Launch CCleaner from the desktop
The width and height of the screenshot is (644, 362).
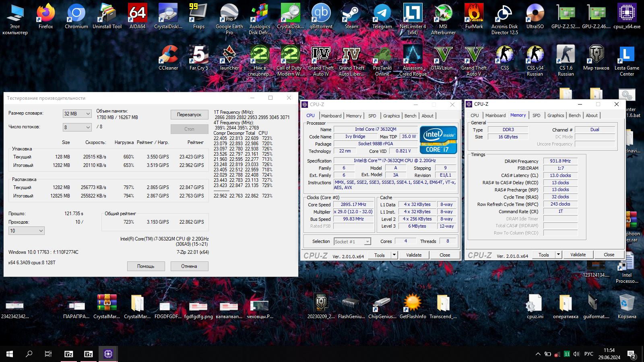(168, 58)
